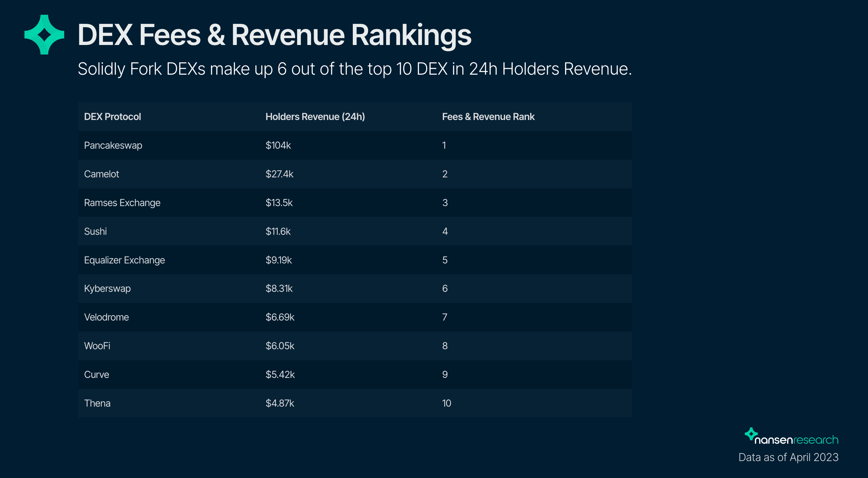Click the $13.5k revenue value
868x478 pixels.
(279, 203)
